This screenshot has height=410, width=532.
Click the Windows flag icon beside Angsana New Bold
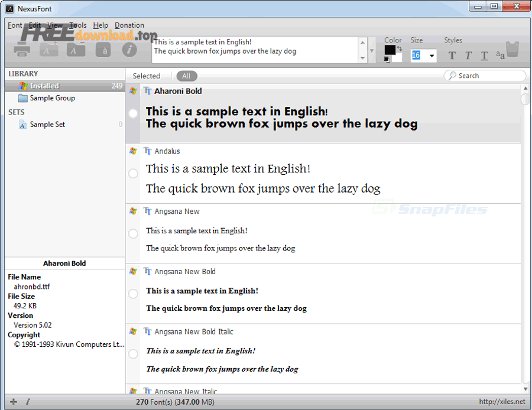point(133,271)
